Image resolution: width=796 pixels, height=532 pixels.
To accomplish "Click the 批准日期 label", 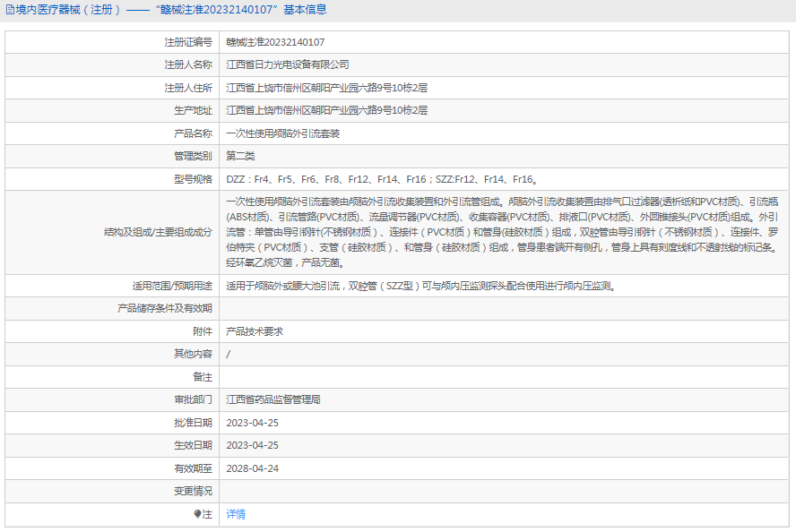I will [x=193, y=423].
